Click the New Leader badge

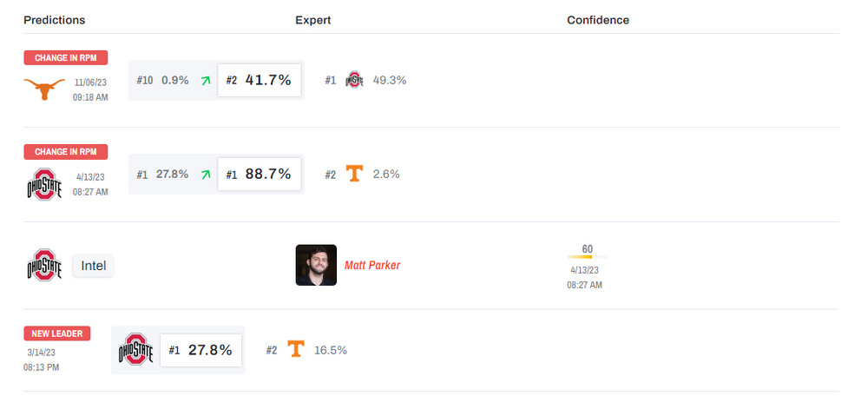(56, 333)
